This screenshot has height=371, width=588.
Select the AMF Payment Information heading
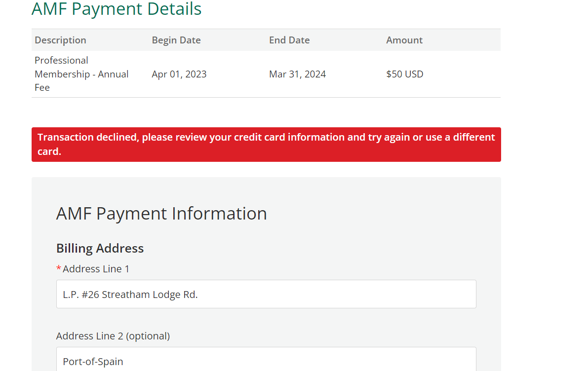pos(161,214)
